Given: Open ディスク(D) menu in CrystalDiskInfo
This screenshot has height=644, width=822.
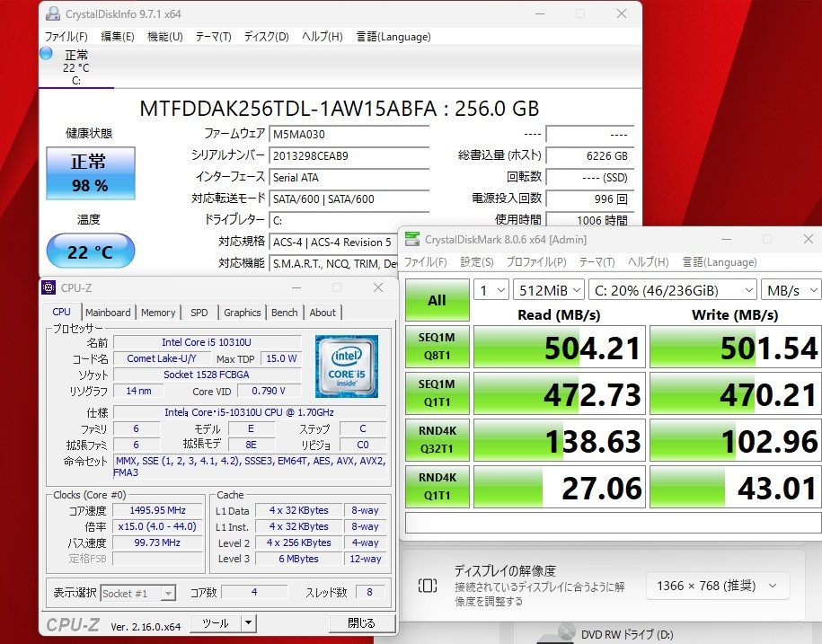Looking at the screenshot, I should point(266,37).
